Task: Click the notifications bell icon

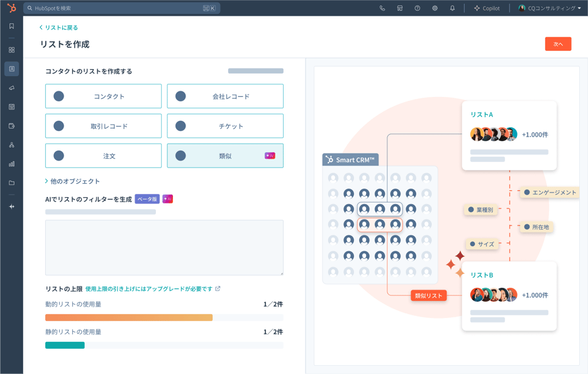Action: pyautogui.click(x=452, y=8)
